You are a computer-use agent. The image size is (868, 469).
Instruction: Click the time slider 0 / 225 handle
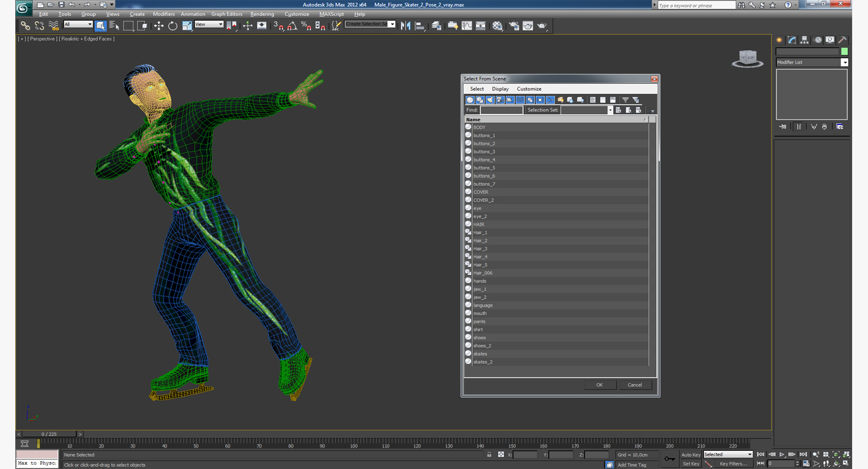49,434
